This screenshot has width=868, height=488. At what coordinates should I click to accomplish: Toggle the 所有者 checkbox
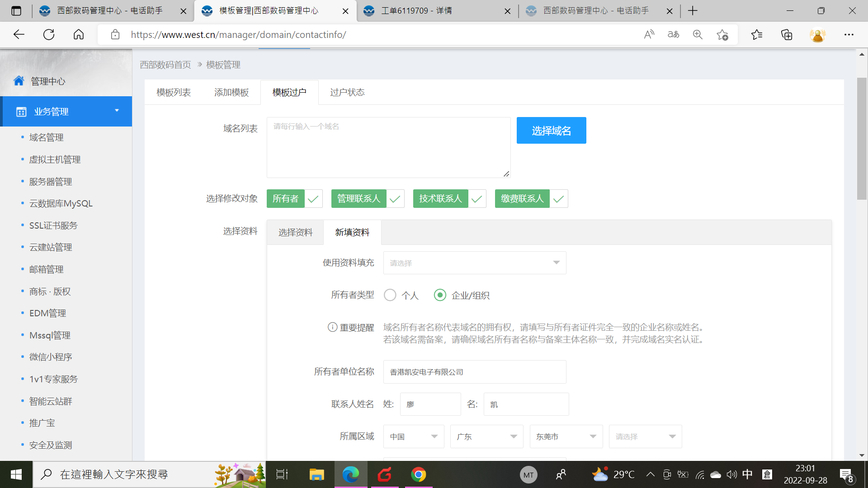[313, 199]
